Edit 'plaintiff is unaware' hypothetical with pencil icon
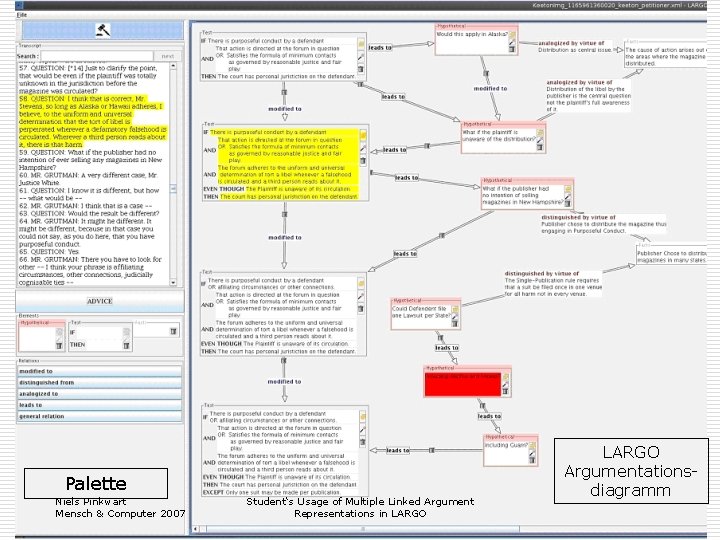The image size is (720, 540). (540, 141)
